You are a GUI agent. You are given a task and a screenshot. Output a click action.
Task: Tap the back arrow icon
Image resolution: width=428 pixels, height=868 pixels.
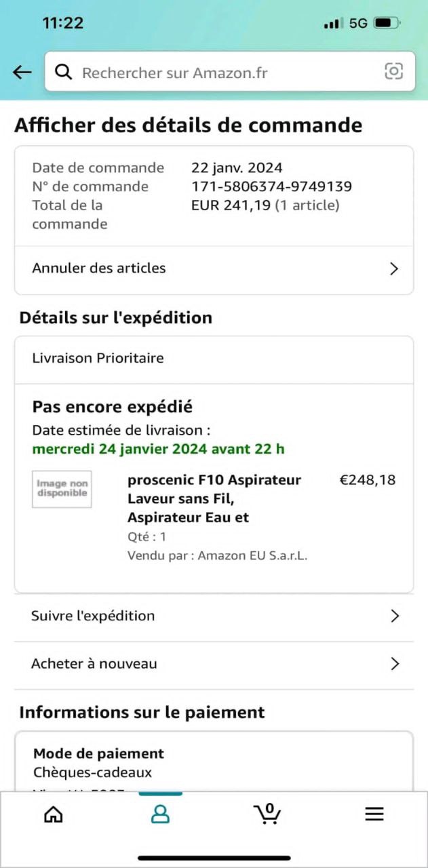(22, 72)
